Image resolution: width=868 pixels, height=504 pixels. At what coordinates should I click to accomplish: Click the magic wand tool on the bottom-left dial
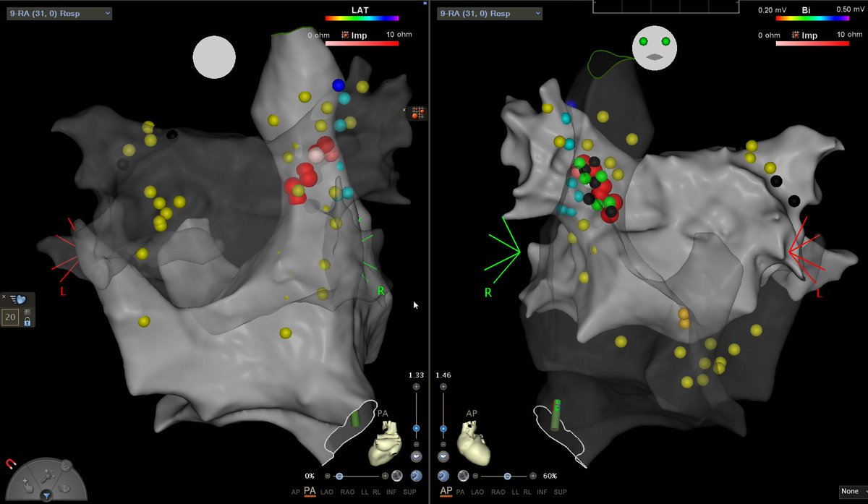pos(47,476)
